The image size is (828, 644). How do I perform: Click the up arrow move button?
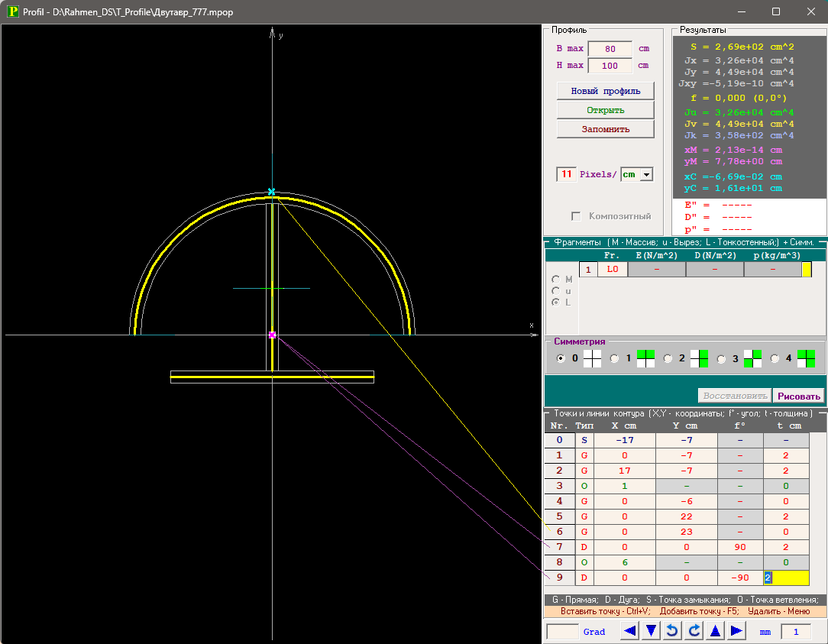[x=716, y=631]
